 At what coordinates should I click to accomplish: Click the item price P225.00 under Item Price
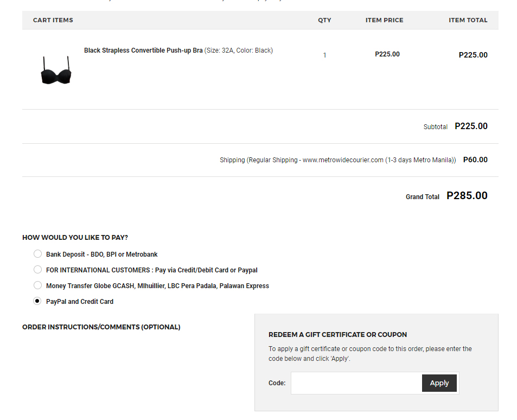coord(387,54)
